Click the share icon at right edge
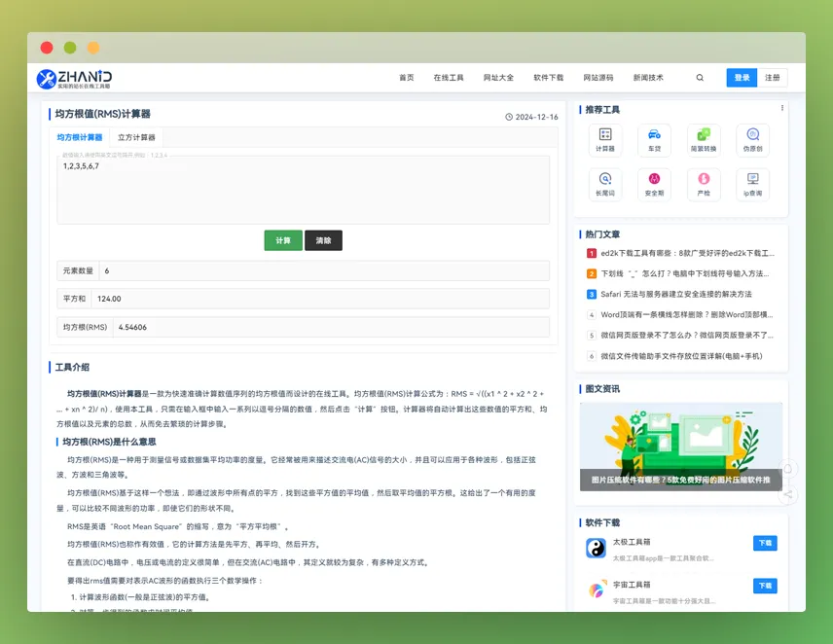This screenshot has height=644, width=833. 788,495
